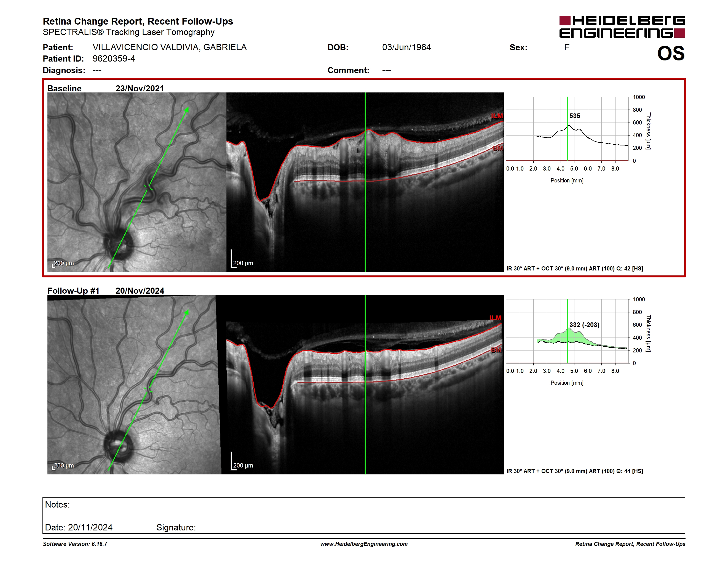
Task: Open the www.HeidelbergEngineering.com link
Action: tap(364, 544)
